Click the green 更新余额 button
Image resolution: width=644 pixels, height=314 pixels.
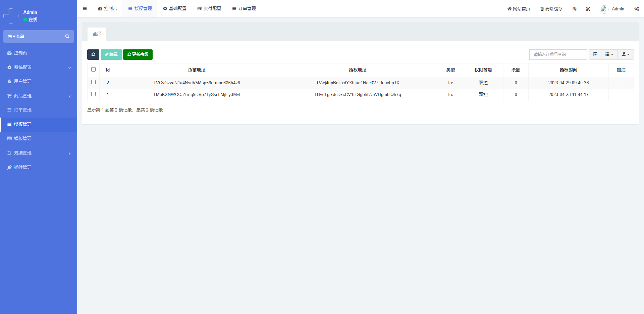click(138, 54)
